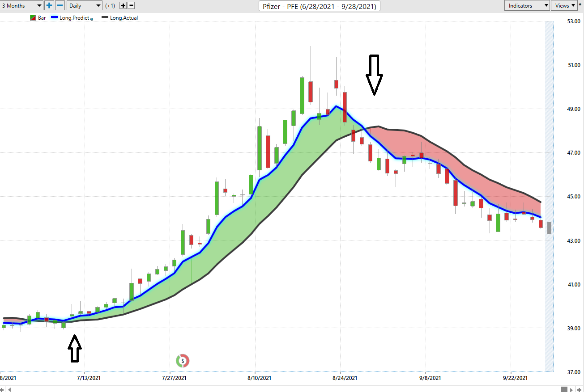
Task: Click the small dot beside Long.Predict
Action: tap(92, 19)
